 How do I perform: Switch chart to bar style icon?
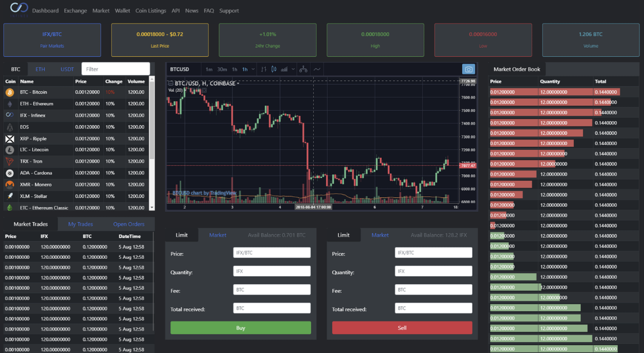point(263,69)
